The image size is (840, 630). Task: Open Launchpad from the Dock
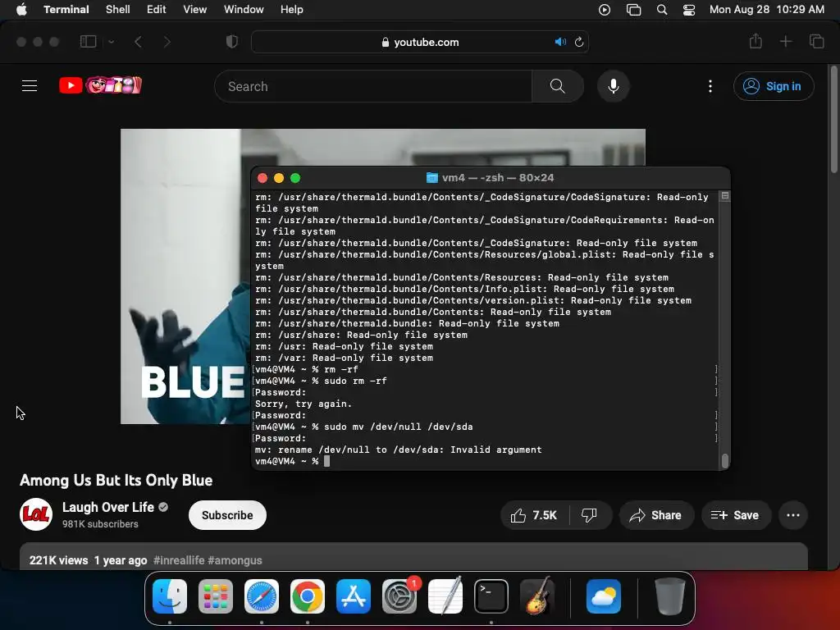click(x=216, y=596)
